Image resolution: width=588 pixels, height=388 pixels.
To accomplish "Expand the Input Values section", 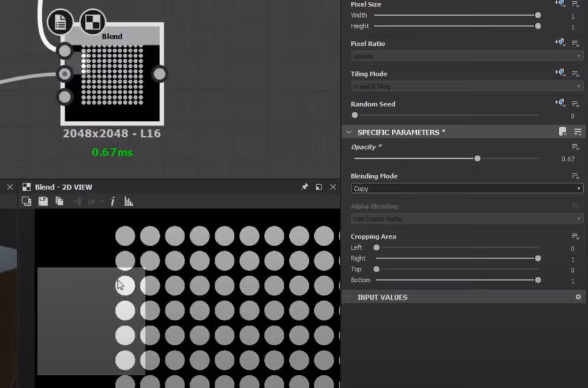I will (x=349, y=297).
